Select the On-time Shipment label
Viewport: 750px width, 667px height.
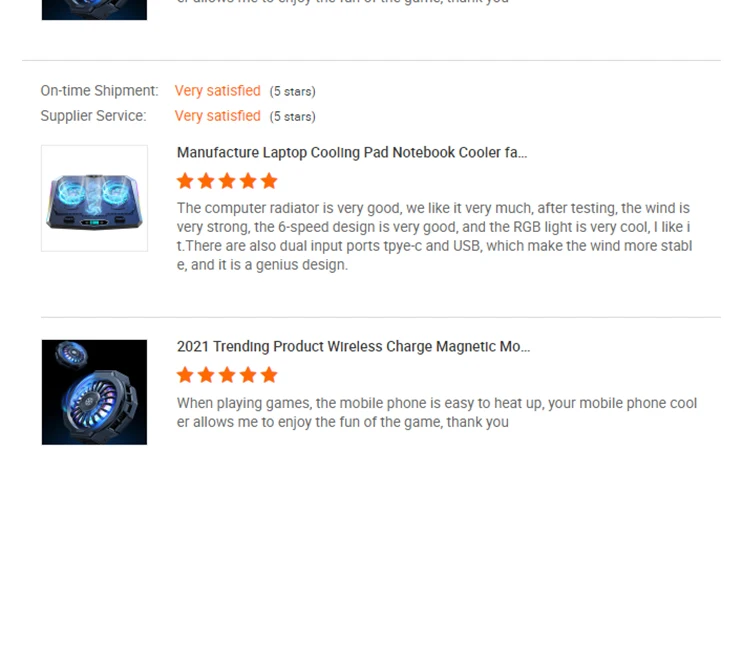click(x=99, y=91)
